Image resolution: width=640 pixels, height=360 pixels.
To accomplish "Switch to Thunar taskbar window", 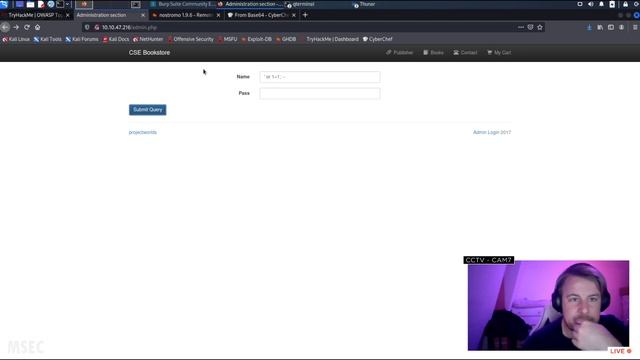I will click(x=364, y=4).
